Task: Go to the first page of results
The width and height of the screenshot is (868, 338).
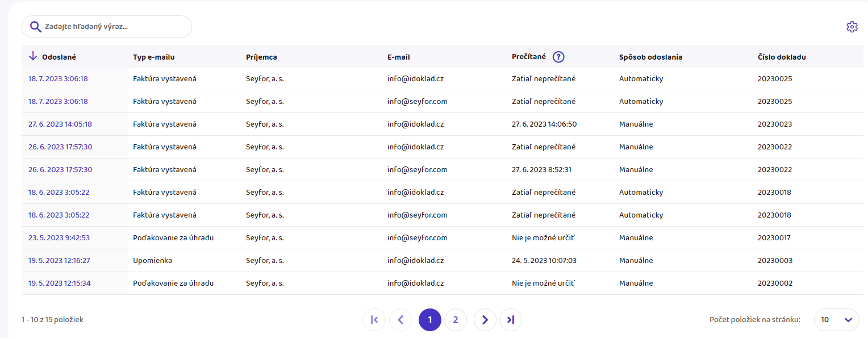Action: [374, 320]
